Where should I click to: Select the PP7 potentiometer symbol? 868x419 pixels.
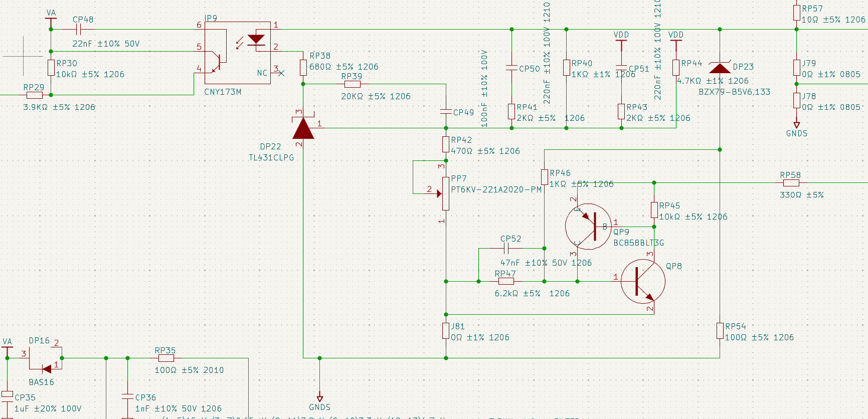445,193
